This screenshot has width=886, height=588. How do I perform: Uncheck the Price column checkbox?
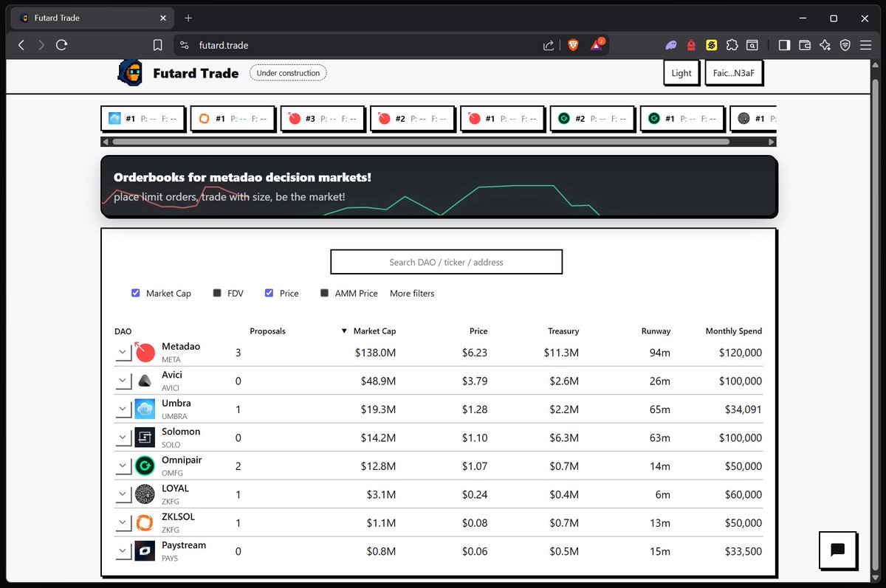269,293
